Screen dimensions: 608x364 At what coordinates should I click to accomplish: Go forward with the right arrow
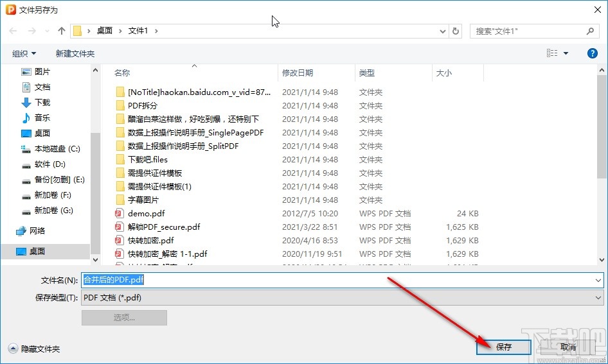31,31
